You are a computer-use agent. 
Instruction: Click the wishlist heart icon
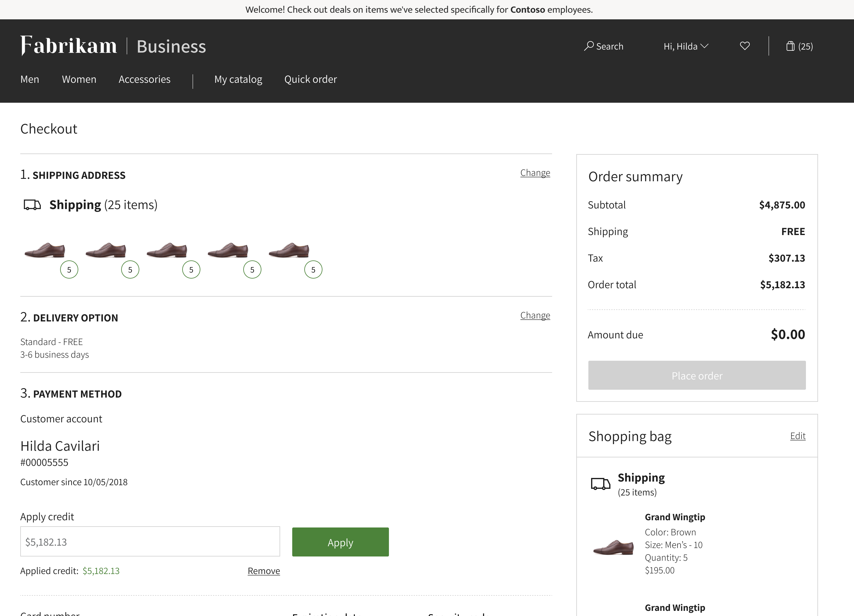745,46
